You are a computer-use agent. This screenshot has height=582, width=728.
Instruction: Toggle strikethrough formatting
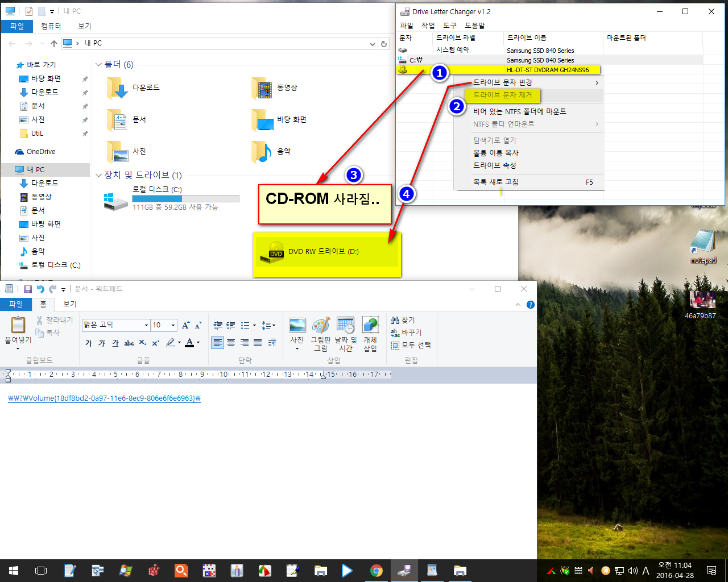click(x=129, y=343)
